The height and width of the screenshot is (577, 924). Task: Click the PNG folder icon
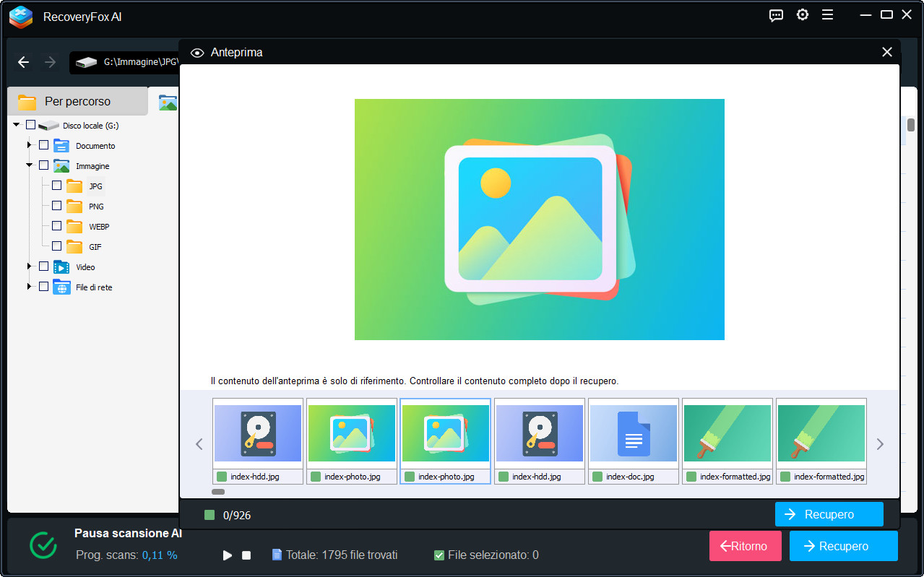tap(74, 206)
